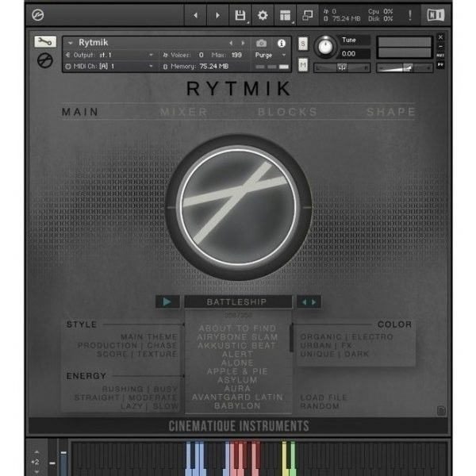The image size is (476, 476).
Task: Select previous instrument arrow in Rytmik header
Action: [231, 43]
